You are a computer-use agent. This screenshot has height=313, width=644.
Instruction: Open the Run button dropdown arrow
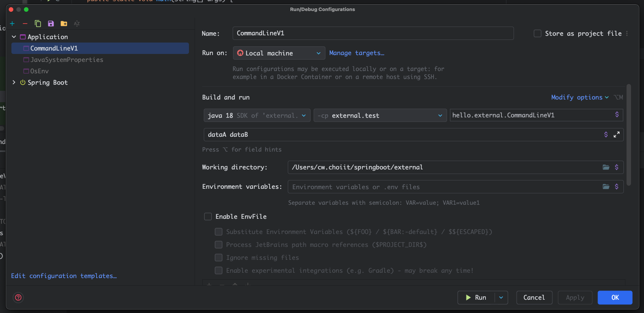pos(501,297)
